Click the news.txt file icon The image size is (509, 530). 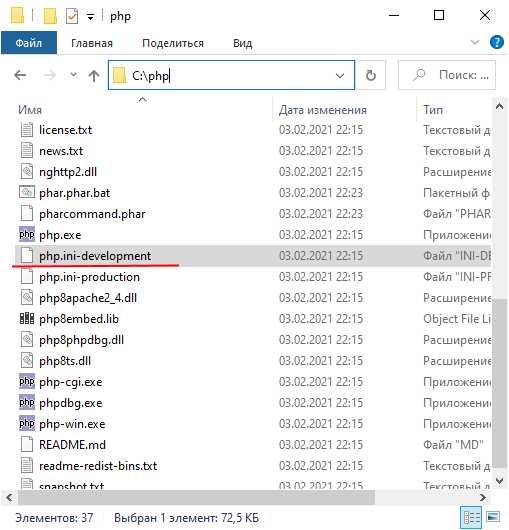click(27, 151)
